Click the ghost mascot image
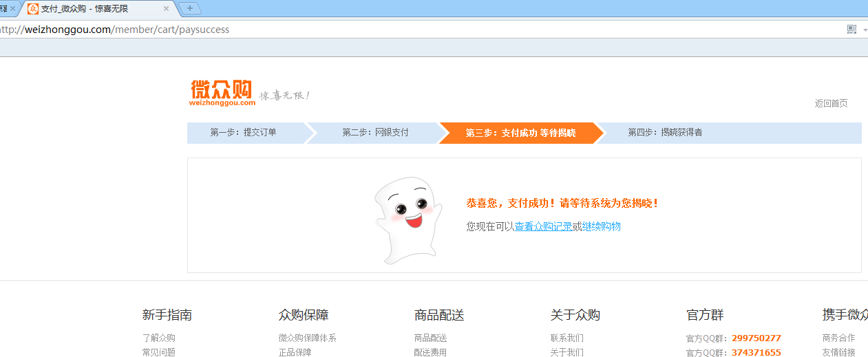The height and width of the screenshot is (357, 868). pos(407,220)
